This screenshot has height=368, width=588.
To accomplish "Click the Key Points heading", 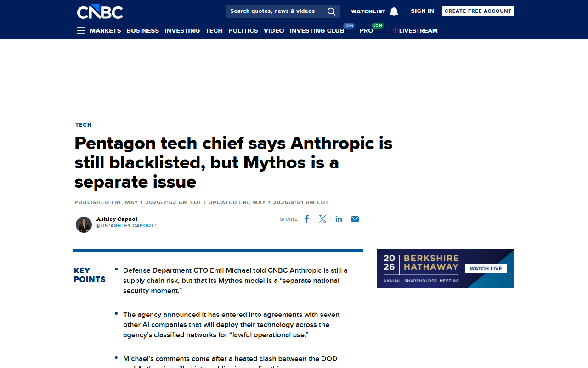I will (90, 275).
